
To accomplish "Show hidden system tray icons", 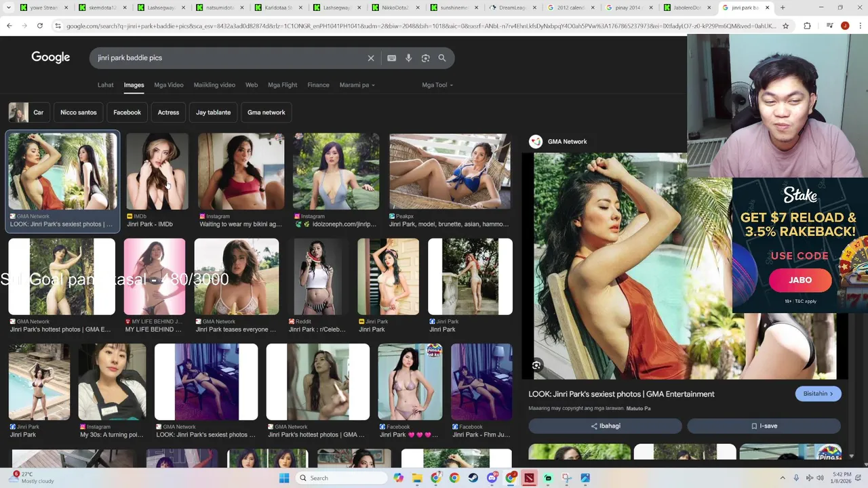I will tap(782, 478).
